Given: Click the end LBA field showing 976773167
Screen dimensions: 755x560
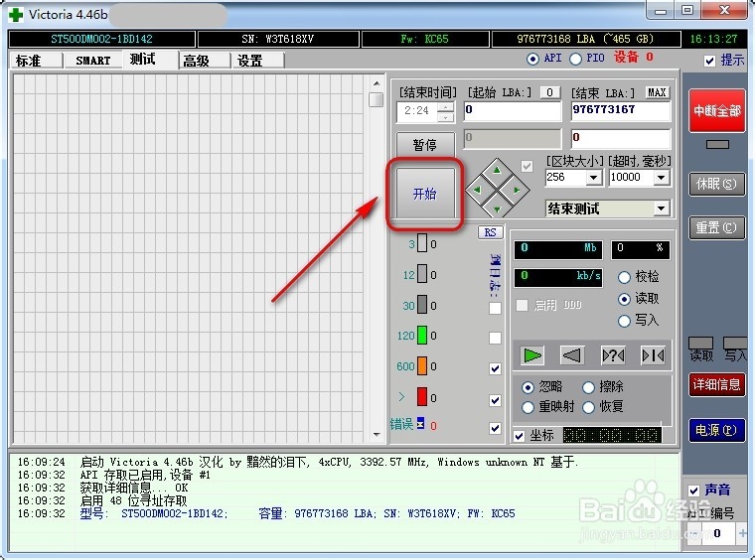Looking at the screenshot, I should [x=621, y=110].
